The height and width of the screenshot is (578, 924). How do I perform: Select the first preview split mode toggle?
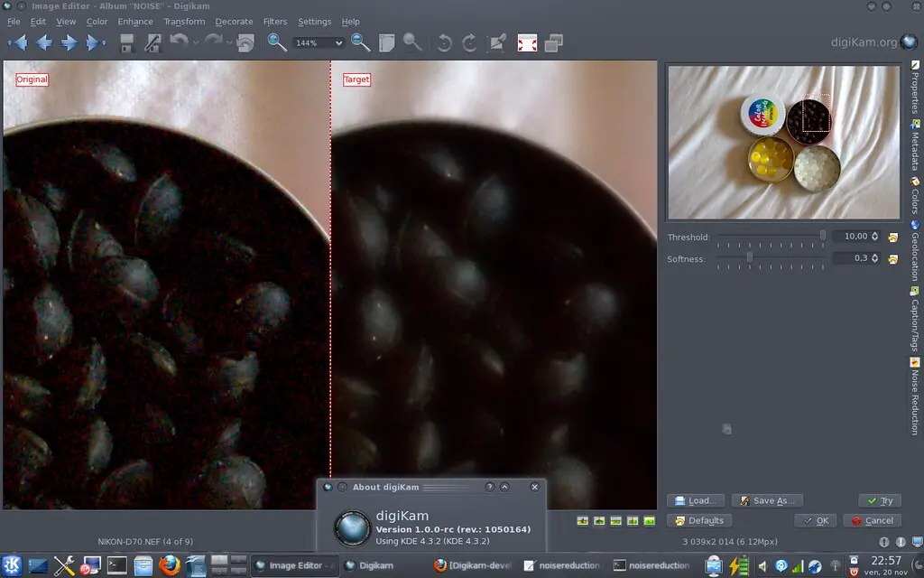click(x=582, y=521)
